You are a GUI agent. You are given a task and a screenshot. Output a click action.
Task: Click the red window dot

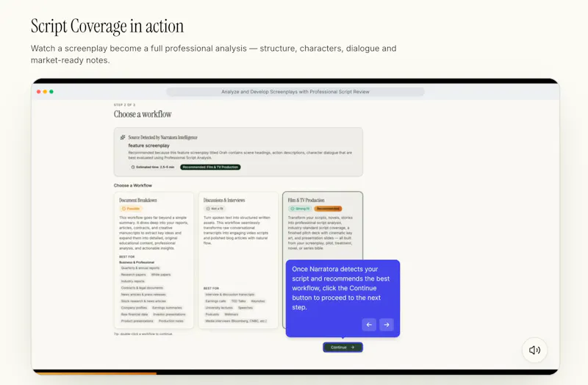click(x=39, y=91)
